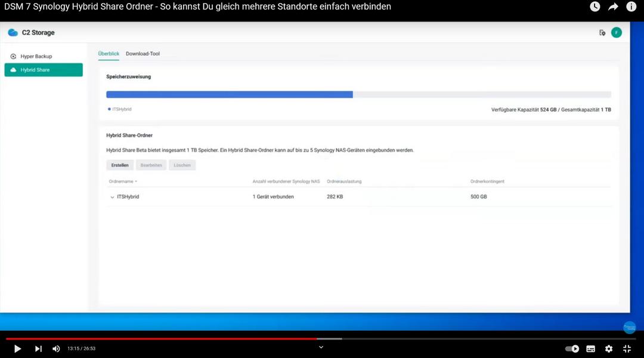Viewport: 644px width, 358px height.
Task: Click the channel watermark logo in the corner
Action: tap(629, 327)
